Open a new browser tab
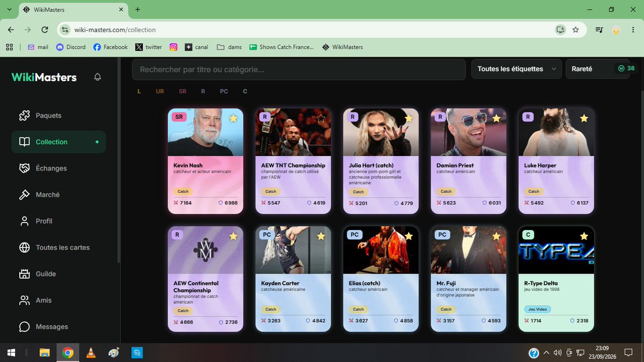Image resolution: width=644 pixels, height=362 pixels. click(x=137, y=10)
